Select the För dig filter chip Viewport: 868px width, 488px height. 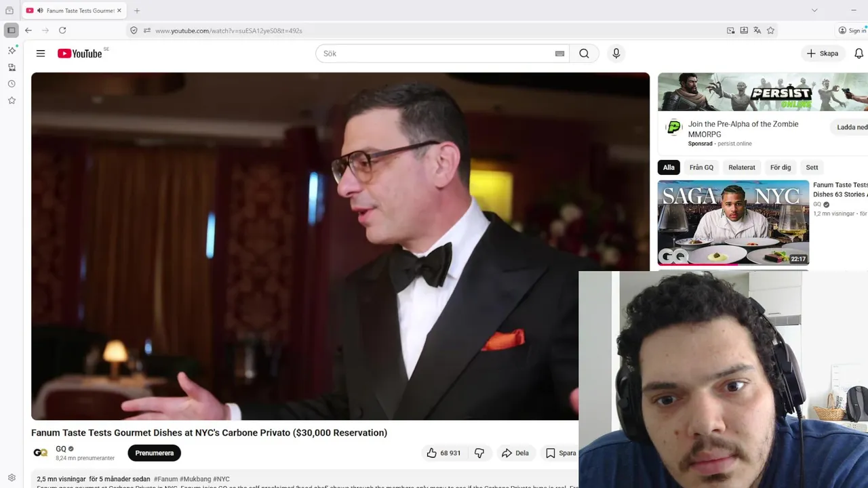tap(781, 167)
